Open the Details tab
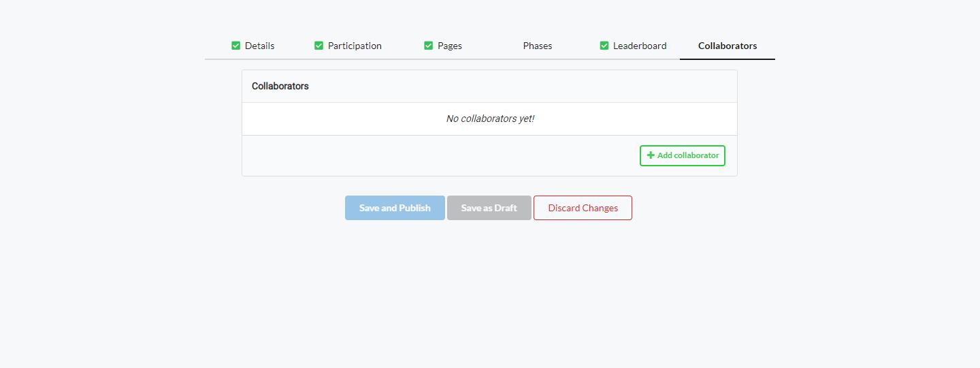980x368 pixels. click(x=259, y=46)
